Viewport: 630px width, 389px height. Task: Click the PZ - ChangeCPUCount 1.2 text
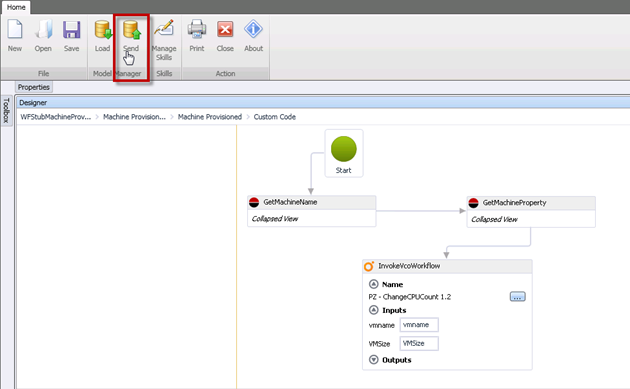(x=410, y=297)
